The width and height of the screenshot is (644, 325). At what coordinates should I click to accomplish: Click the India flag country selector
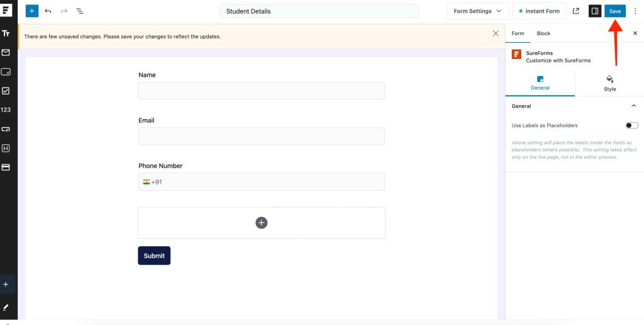(146, 182)
